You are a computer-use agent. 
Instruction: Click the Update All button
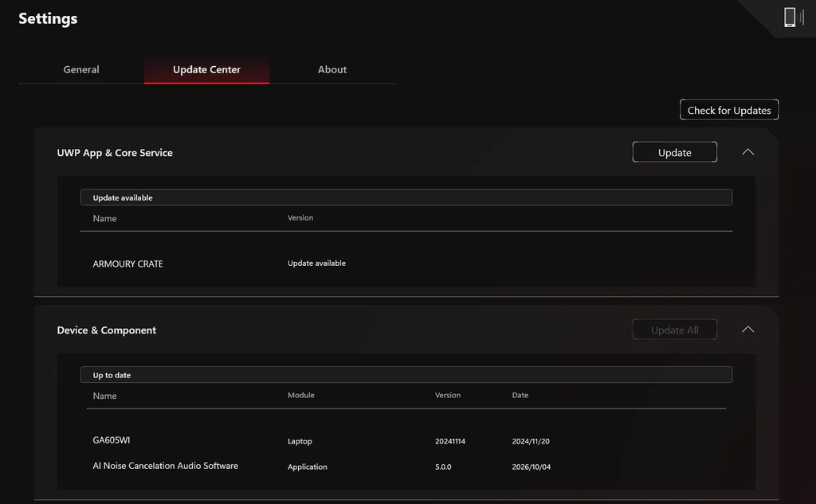click(674, 330)
